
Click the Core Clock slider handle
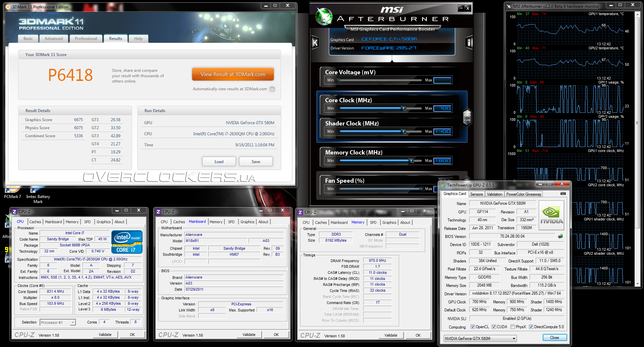click(404, 108)
